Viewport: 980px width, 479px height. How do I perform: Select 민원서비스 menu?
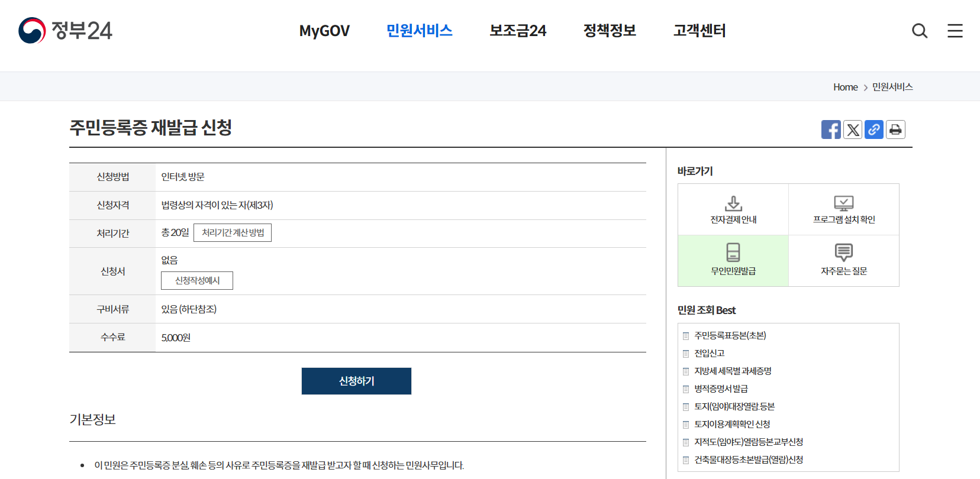pyautogui.click(x=420, y=31)
